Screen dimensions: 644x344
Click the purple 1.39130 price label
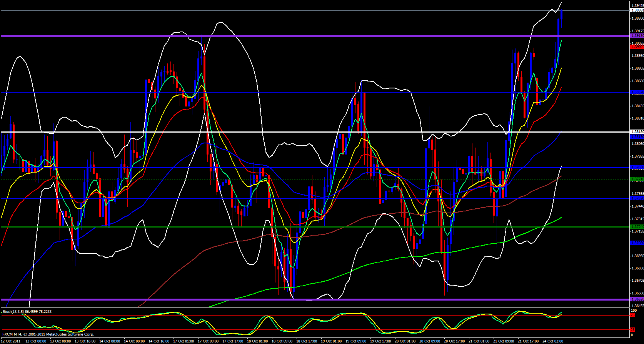[637, 36]
